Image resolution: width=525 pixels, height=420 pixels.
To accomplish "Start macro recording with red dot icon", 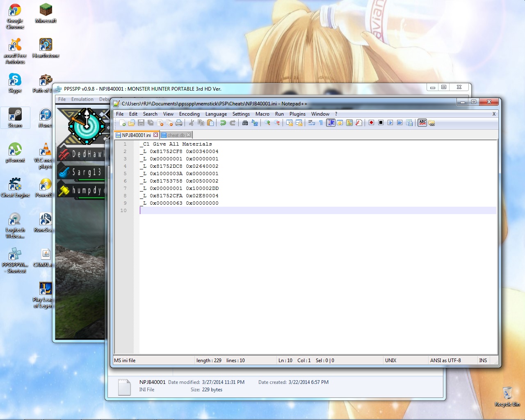I will [371, 123].
